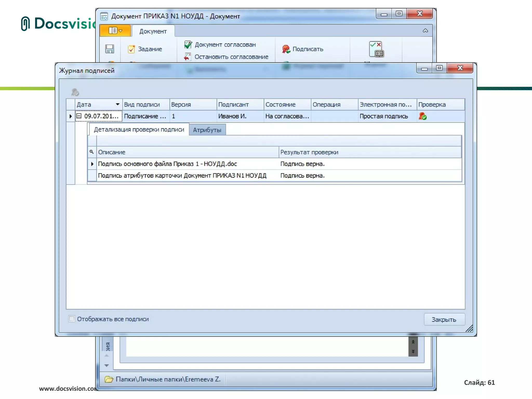
Task: Click the search filter icon beside Описание
Action: click(91, 152)
